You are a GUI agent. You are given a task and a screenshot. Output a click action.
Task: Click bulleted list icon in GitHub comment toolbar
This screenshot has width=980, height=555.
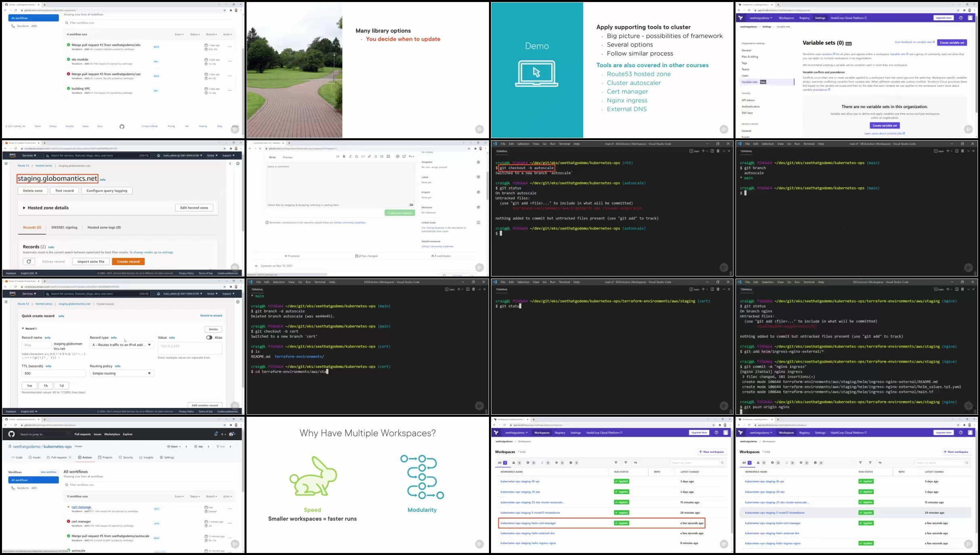(375, 156)
